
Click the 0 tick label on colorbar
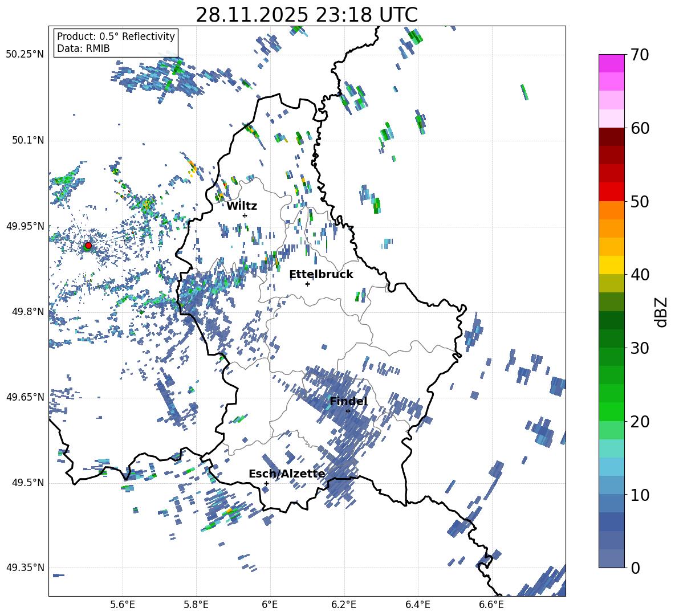pos(635,568)
